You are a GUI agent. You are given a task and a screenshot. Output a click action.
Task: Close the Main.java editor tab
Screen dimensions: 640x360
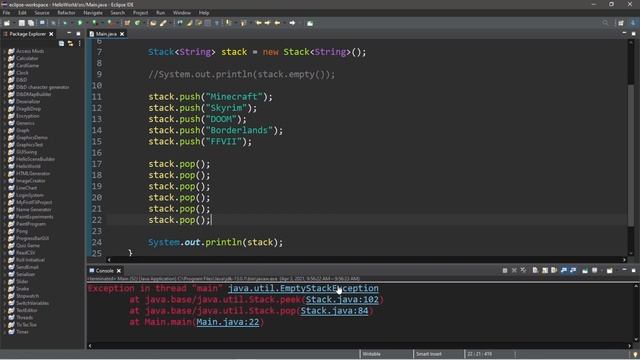(x=122, y=34)
